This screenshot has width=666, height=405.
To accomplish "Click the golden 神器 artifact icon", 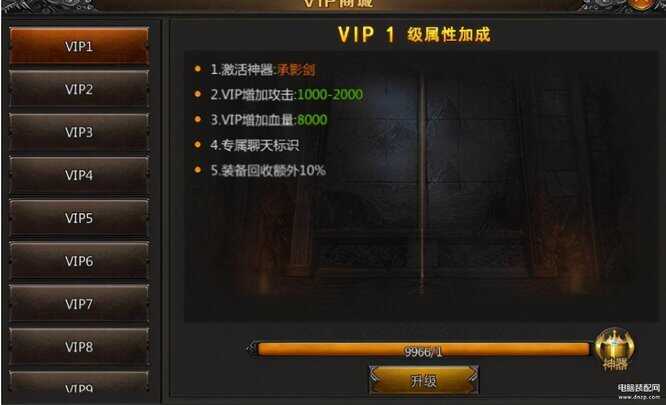I will pyautogui.click(x=615, y=349).
